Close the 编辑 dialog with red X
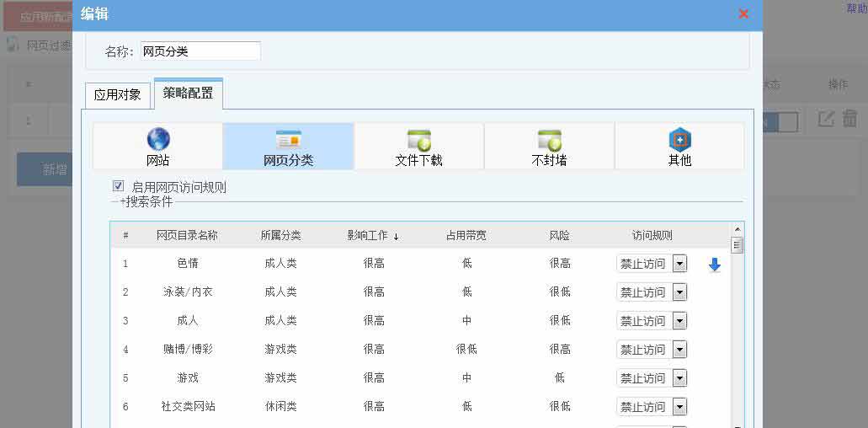This screenshot has height=428, width=868. (743, 13)
